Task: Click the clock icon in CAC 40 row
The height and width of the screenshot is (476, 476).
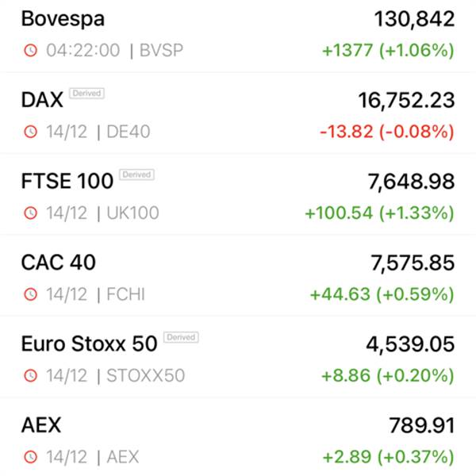Action: click(x=31, y=294)
